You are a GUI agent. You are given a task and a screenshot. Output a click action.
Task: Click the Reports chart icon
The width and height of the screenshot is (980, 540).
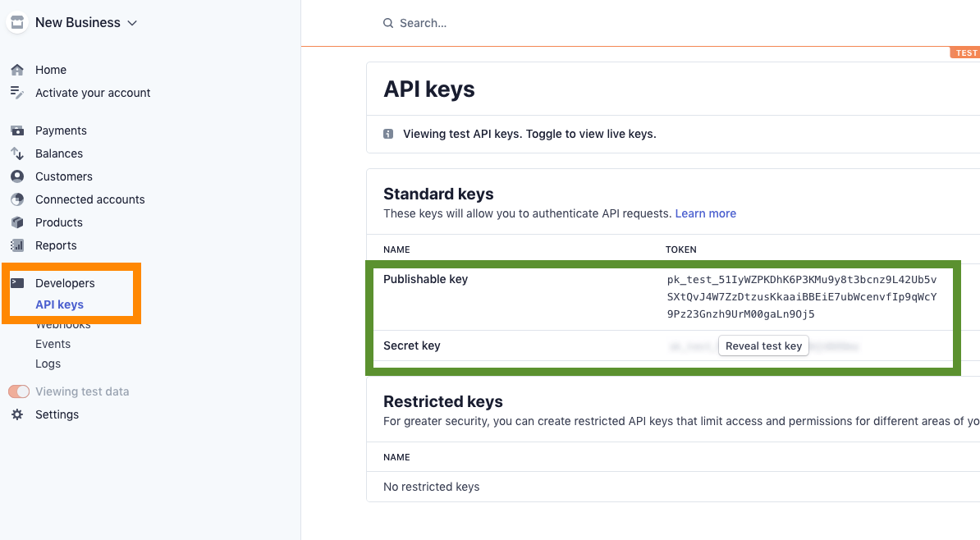(x=17, y=245)
